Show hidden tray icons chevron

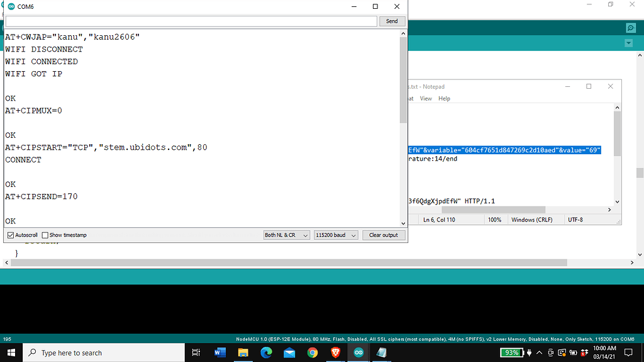point(539,353)
